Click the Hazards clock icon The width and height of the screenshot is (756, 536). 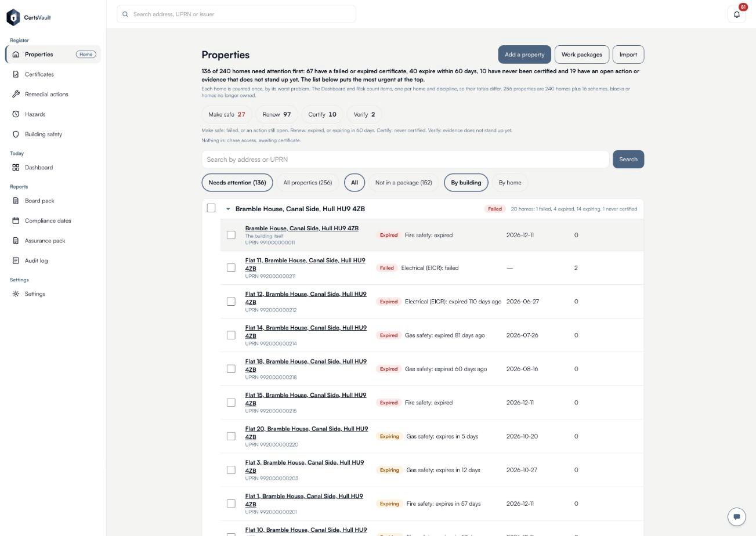click(16, 114)
